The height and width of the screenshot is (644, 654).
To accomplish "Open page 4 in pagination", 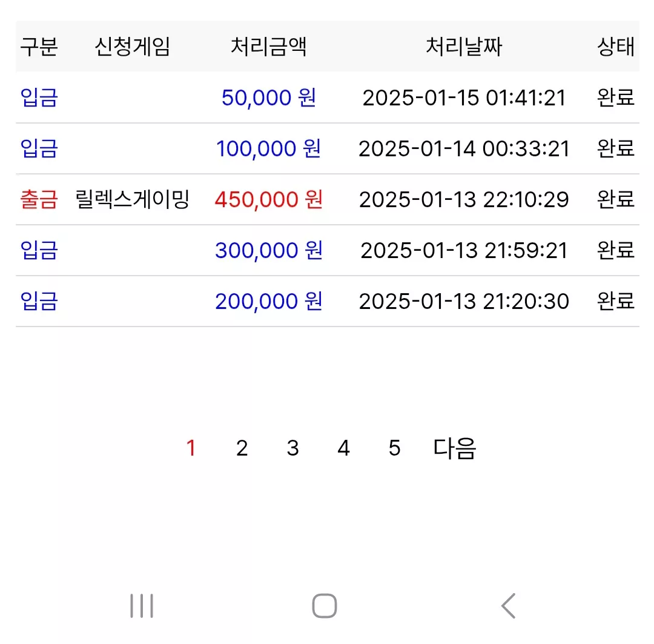I will click(344, 448).
